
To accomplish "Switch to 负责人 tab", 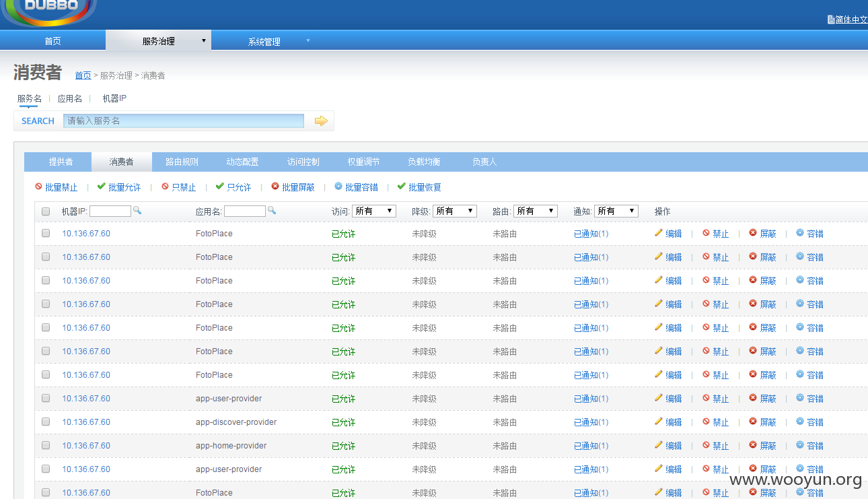I will tap(484, 162).
